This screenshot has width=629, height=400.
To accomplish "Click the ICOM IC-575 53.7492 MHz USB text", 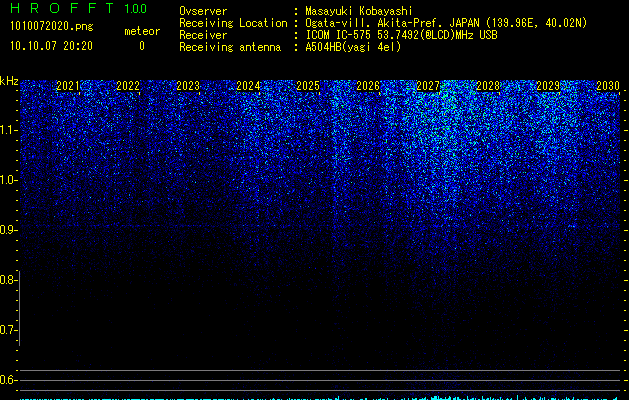I will (401, 35).
